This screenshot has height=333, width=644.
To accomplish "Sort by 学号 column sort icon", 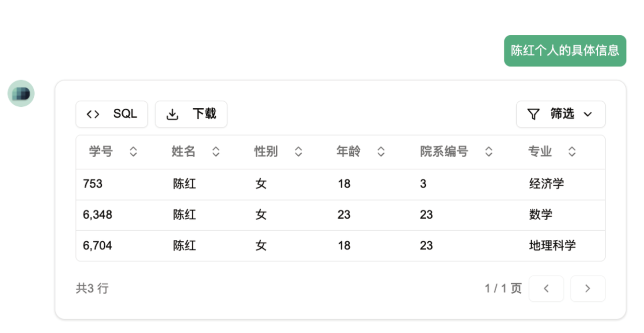I will click(x=133, y=152).
